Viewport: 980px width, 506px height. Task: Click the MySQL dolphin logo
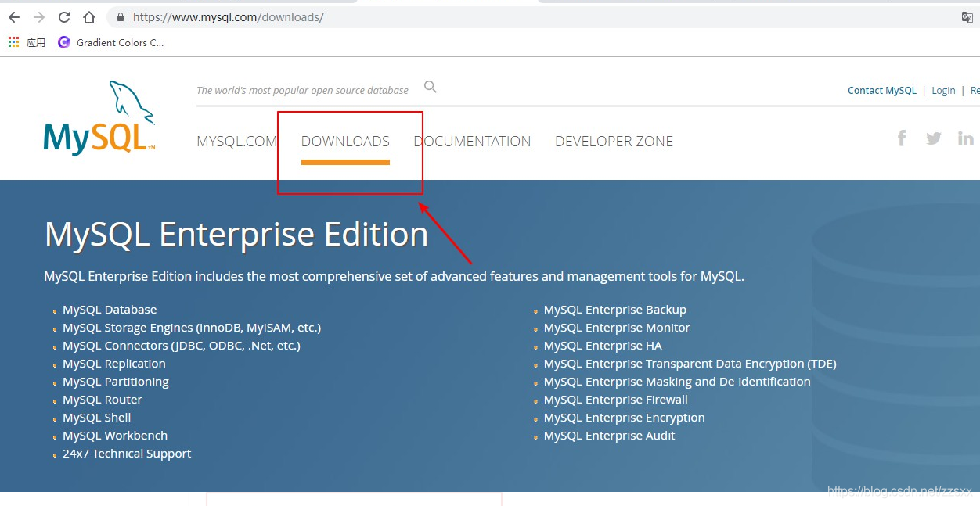point(99,117)
